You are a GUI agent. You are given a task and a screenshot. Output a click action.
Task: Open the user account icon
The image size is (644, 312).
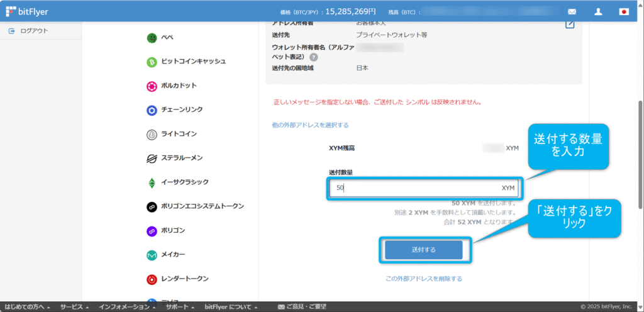coord(599,12)
